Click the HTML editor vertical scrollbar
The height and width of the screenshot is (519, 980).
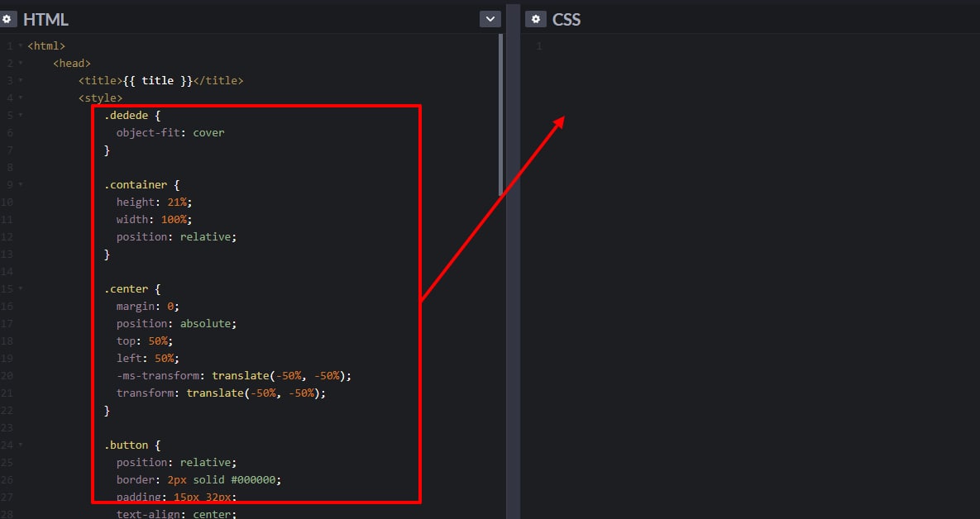click(x=501, y=114)
